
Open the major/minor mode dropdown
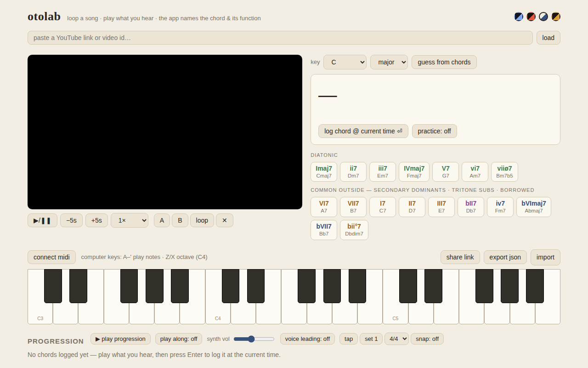coord(389,62)
